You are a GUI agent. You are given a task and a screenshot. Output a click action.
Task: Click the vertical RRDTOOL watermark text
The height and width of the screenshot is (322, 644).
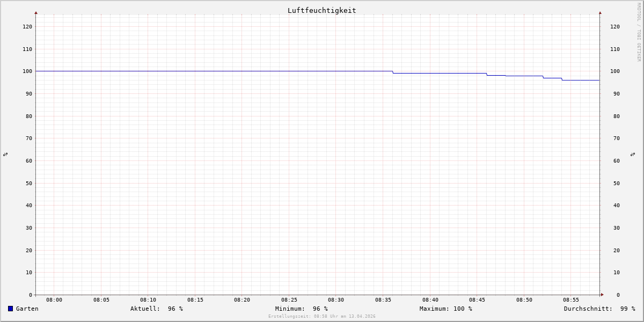639,32
